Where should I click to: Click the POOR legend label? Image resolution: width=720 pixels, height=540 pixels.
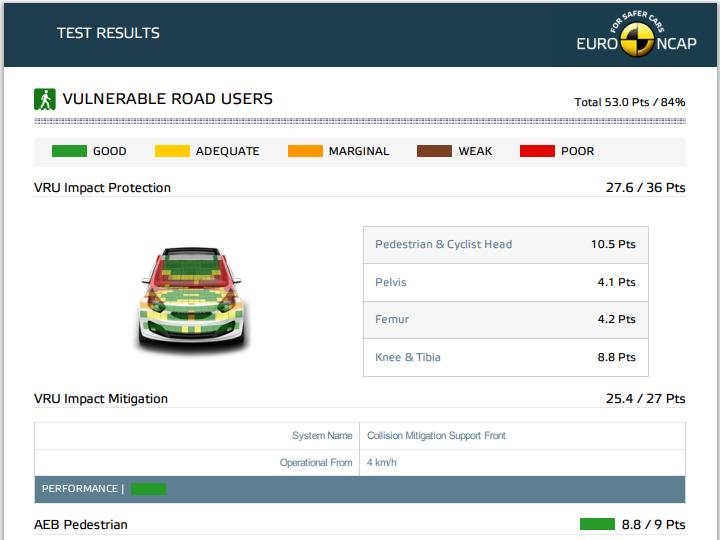point(578,151)
